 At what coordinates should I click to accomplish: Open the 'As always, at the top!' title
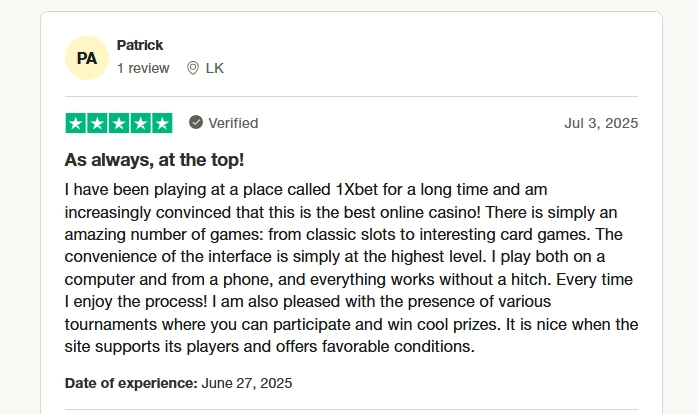(154, 160)
